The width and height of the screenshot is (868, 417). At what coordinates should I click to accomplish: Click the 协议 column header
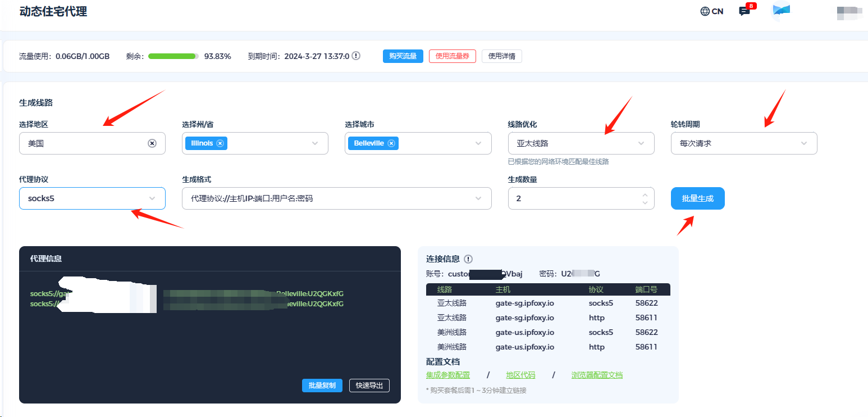[596, 289]
